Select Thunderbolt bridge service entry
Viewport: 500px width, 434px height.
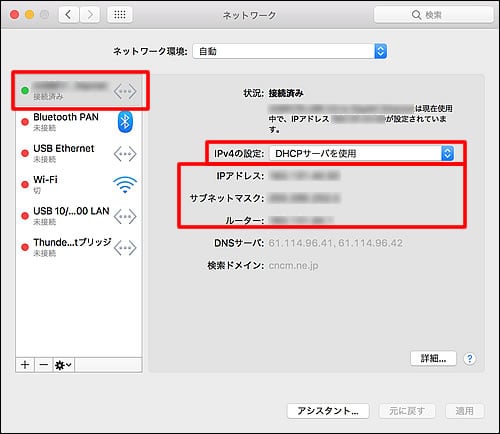point(79,247)
